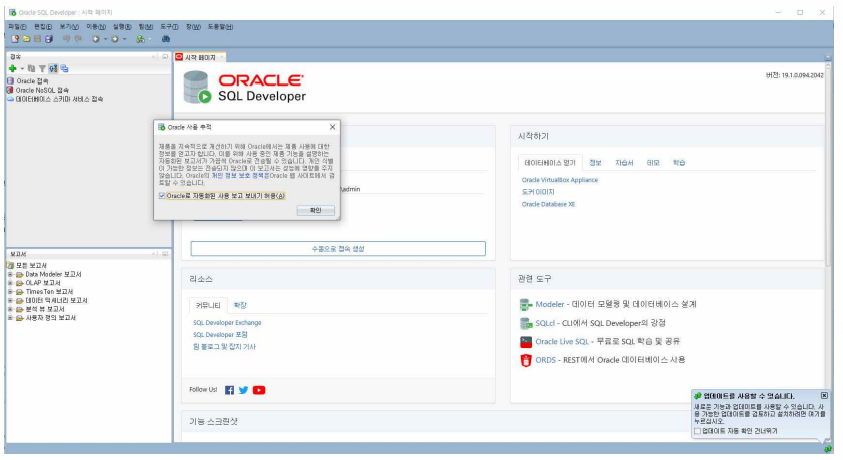Open the SQL Developer Exchange link
The width and height of the screenshot is (843, 460).
(227, 323)
